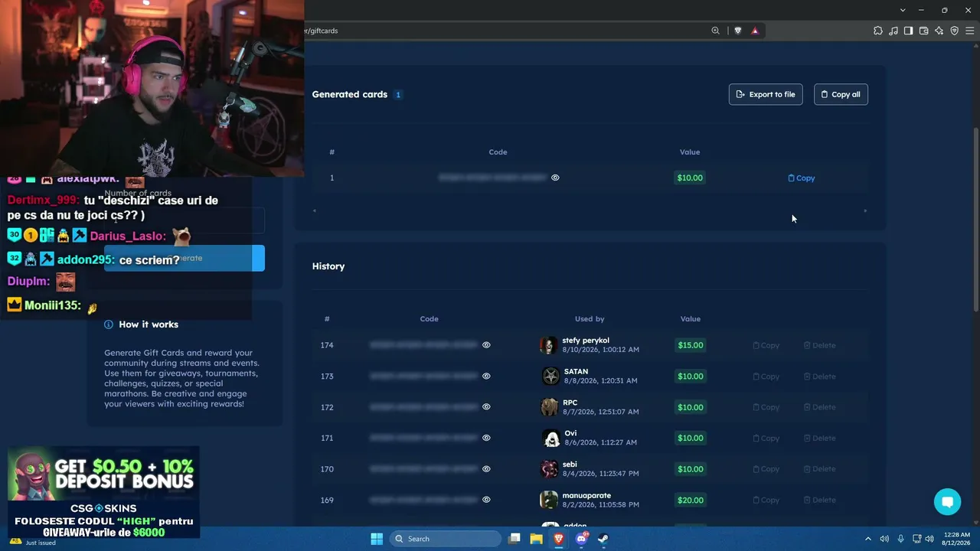
Task: Open stefy perykol's avatar
Action: point(549,345)
